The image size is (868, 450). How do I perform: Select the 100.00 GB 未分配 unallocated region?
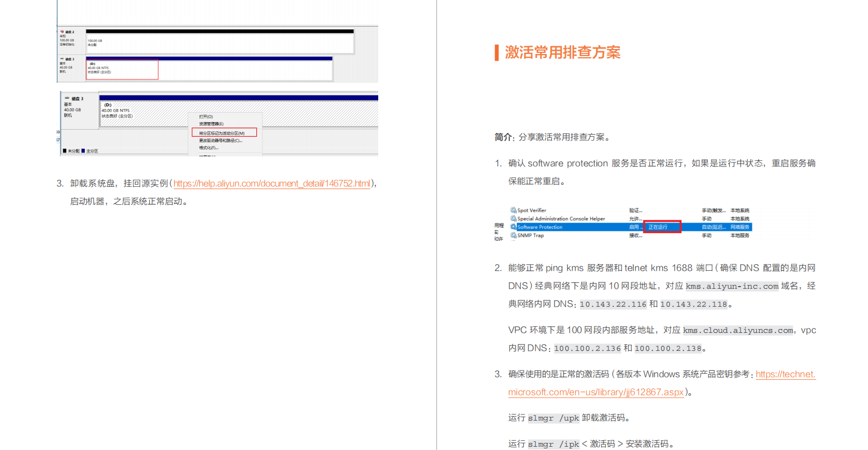pyautogui.click(x=220, y=44)
